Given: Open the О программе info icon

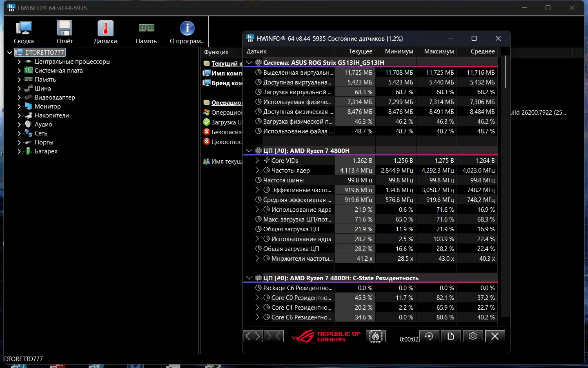Looking at the screenshot, I should pos(187,32).
